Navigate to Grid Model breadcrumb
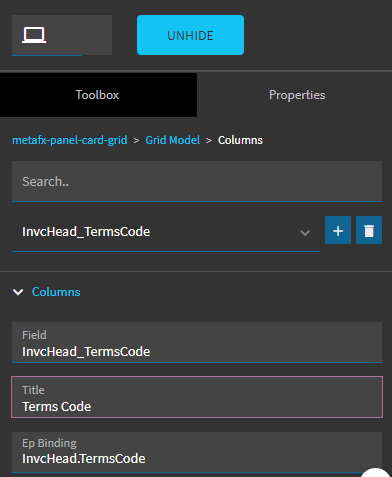The width and height of the screenshot is (392, 477). (173, 140)
